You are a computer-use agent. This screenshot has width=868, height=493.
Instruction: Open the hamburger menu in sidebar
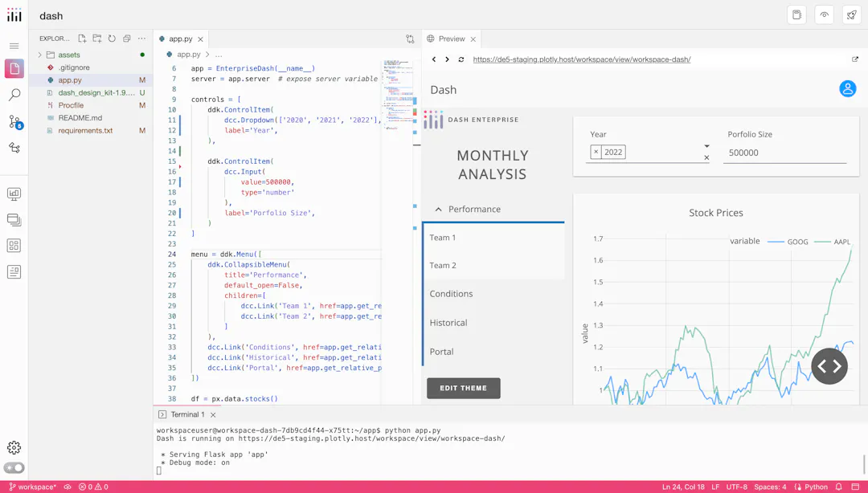click(x=14, y=46)
